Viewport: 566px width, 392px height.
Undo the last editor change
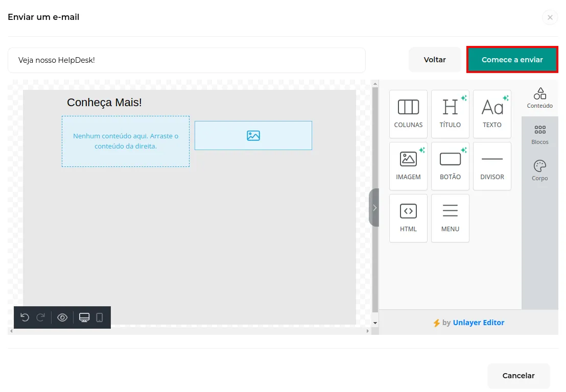click(x=25, y=317)
